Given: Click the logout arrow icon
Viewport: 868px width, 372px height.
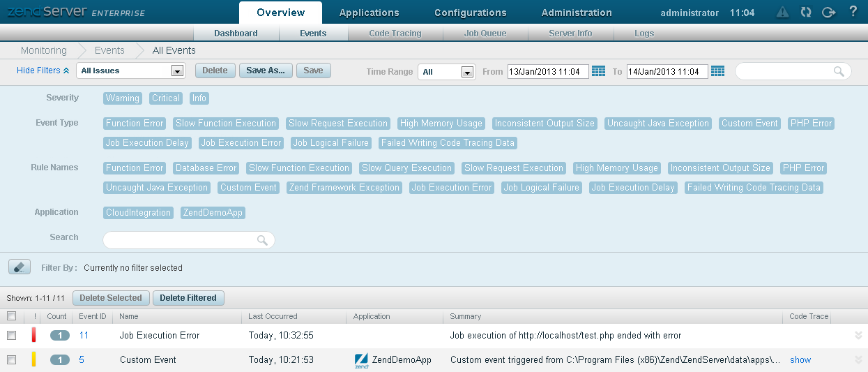Looking at the screenshot, I should (x=828, y=12).
